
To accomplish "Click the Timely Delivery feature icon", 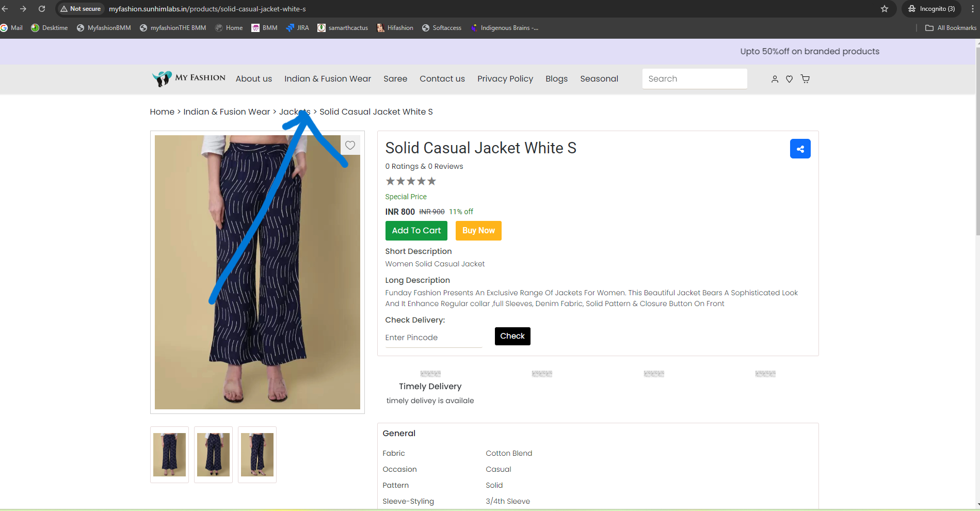I will pyautogui.click(x=430, y=374).
